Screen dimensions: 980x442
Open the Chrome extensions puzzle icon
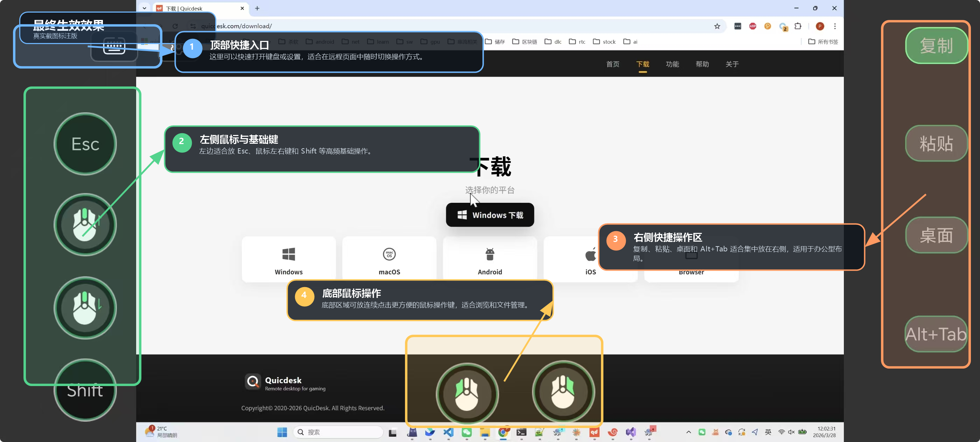pos(798,26)
